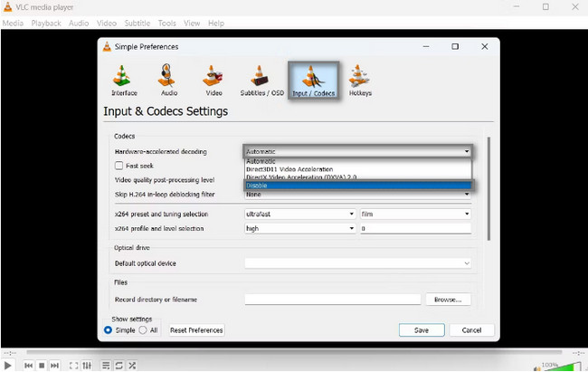Image resolution: width=588 pixels, height=372 pixels.
Task: Click the Reset Preferences button
Action: [x=196, y=330]
